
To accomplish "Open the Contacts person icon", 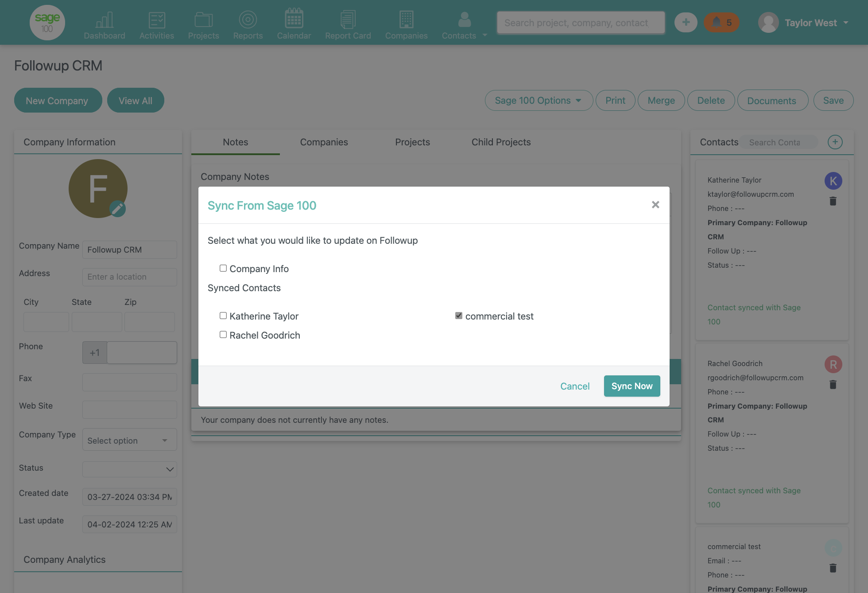I will pos(464,20).
